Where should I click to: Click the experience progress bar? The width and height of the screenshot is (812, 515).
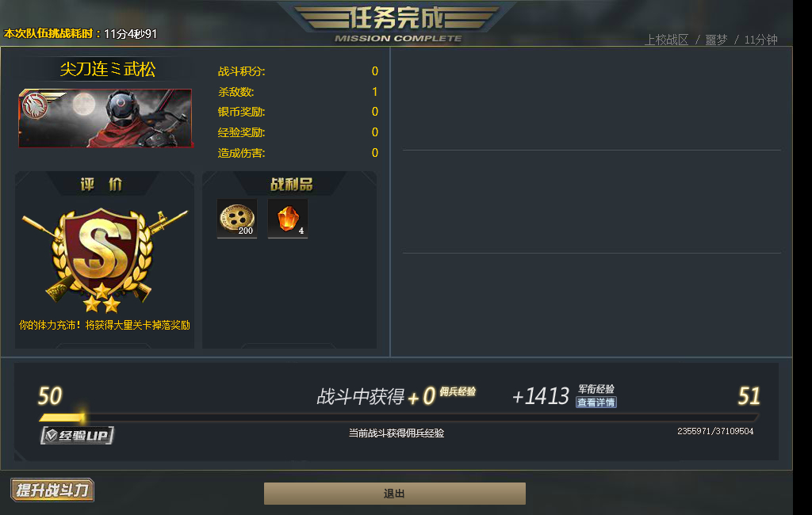click(398, 418)
